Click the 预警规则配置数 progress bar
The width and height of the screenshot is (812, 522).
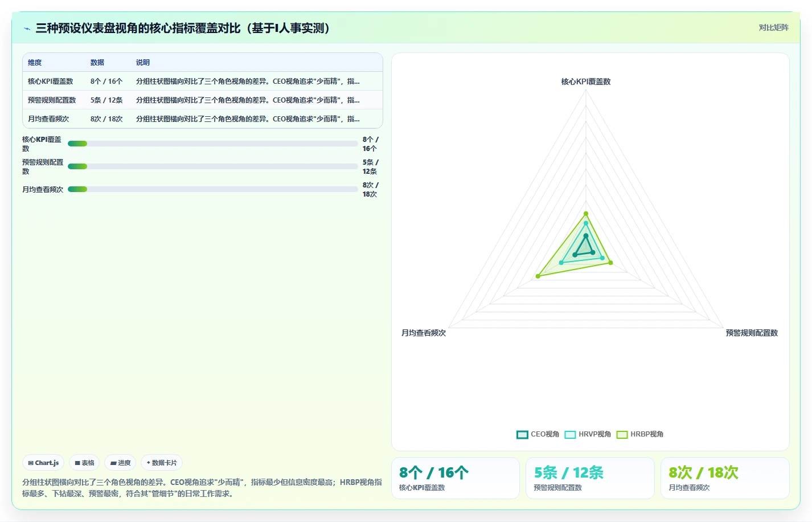coord(213,166)
